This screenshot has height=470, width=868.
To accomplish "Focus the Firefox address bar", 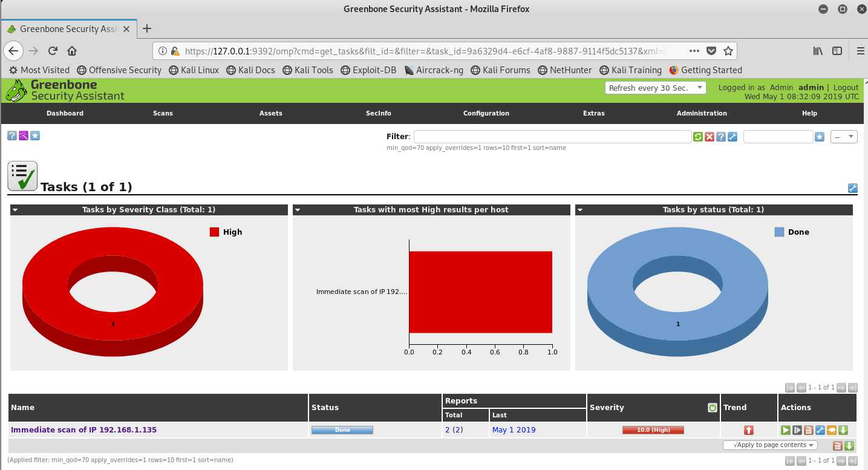I will coord(426,51).
